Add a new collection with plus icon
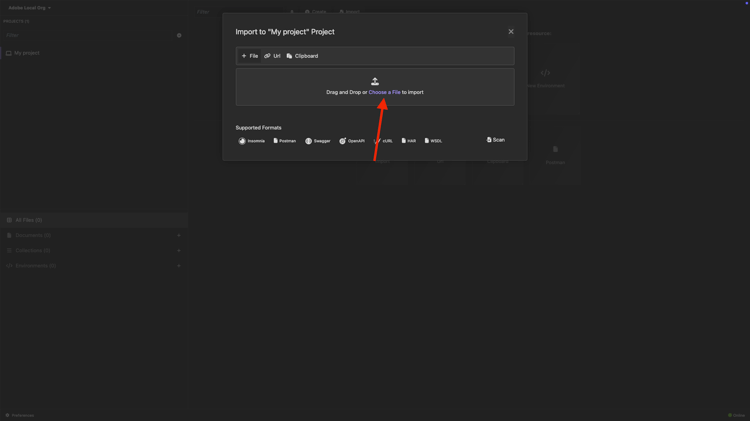The width and height of the screenshot is (750, 421). 179,251
